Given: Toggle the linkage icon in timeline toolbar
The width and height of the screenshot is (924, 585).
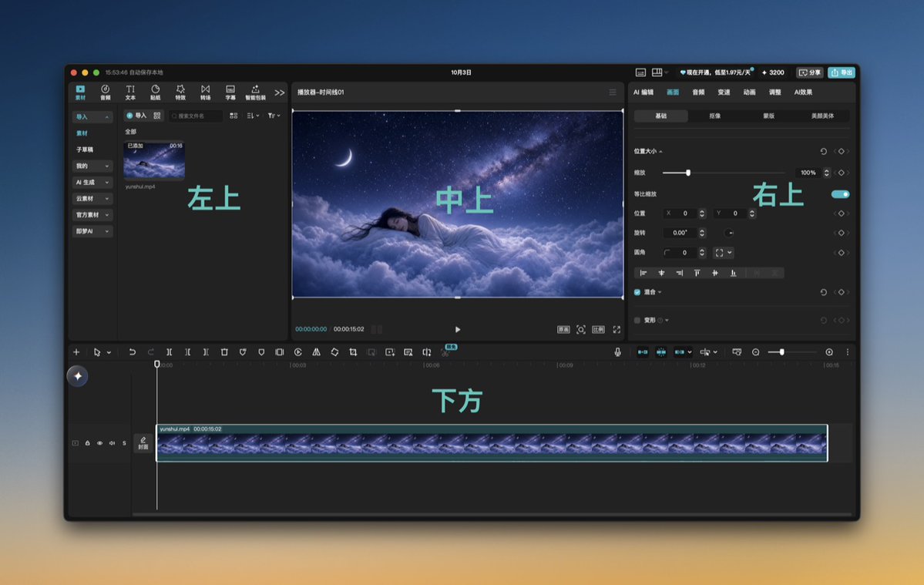Looking at the screenshot, I should coord(680,352).
